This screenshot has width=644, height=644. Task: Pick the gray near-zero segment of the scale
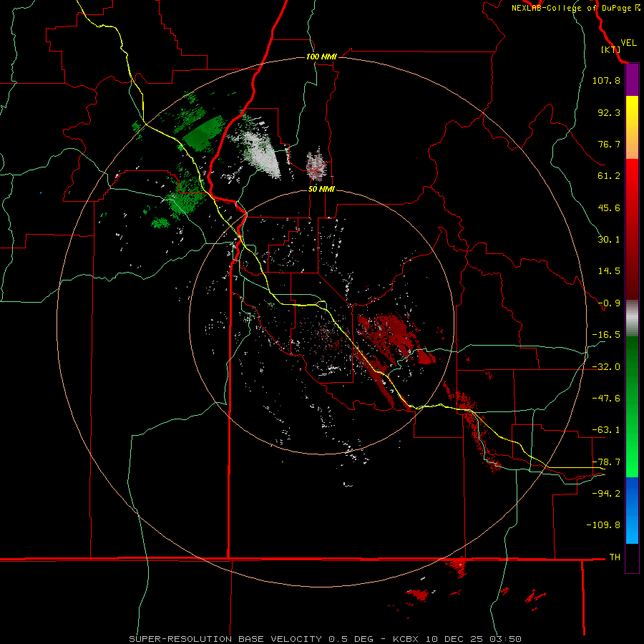click(632, 317)
